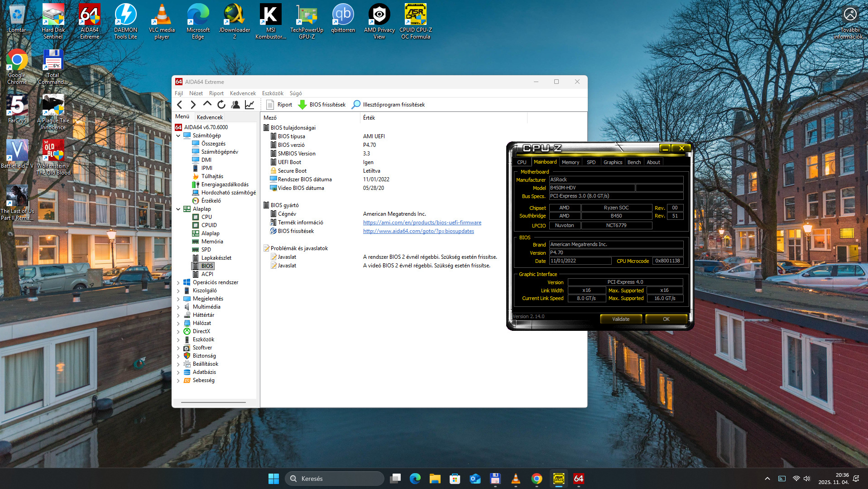868x489 pixels.
Task: Open the Eszközök menu
Action: (273, 93)
